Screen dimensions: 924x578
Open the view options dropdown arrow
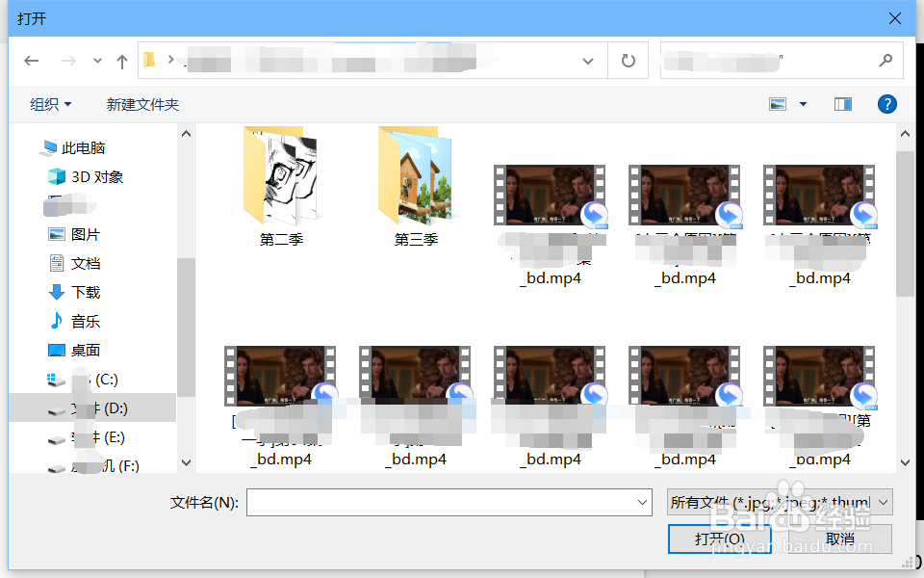tap(803, 104)
